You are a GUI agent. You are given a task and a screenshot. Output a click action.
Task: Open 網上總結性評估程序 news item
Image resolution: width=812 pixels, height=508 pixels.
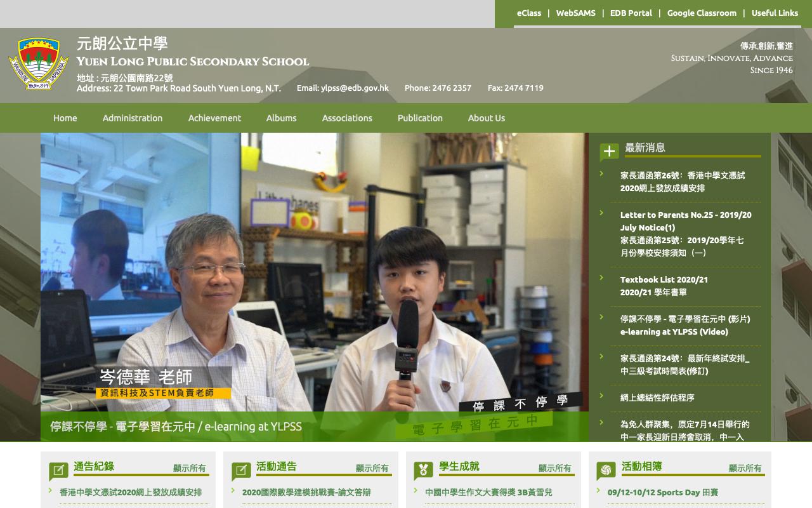657,398
